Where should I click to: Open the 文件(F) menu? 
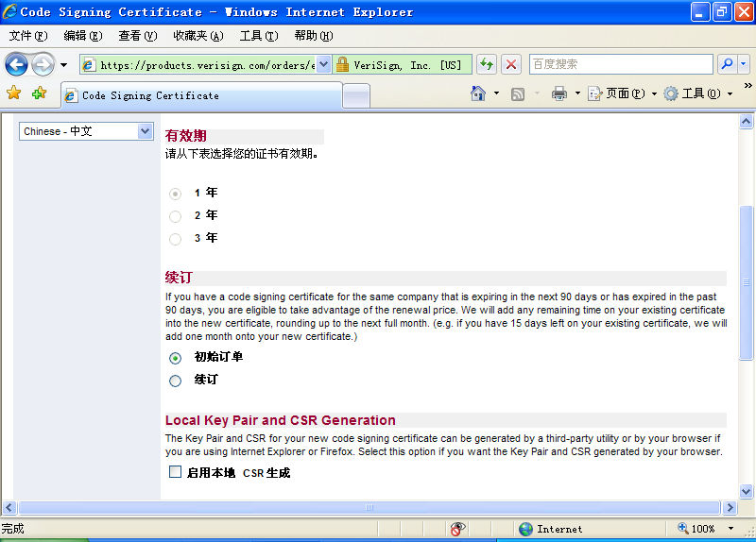[x=27, y=36]
